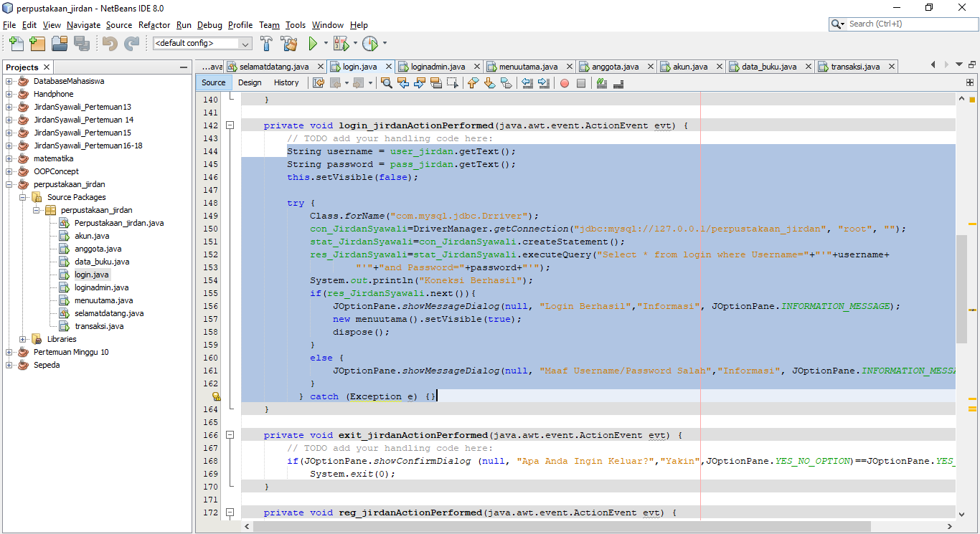The image size is (980, 534).
Task: Collapse the perpustakaan_jirdan package node
Action: coord(35,210)
